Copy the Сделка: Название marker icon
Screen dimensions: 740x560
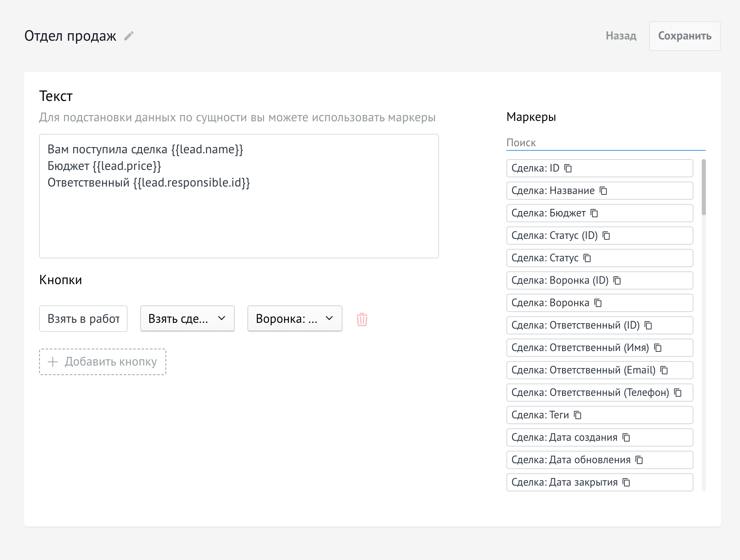click(x=603, y=191)
